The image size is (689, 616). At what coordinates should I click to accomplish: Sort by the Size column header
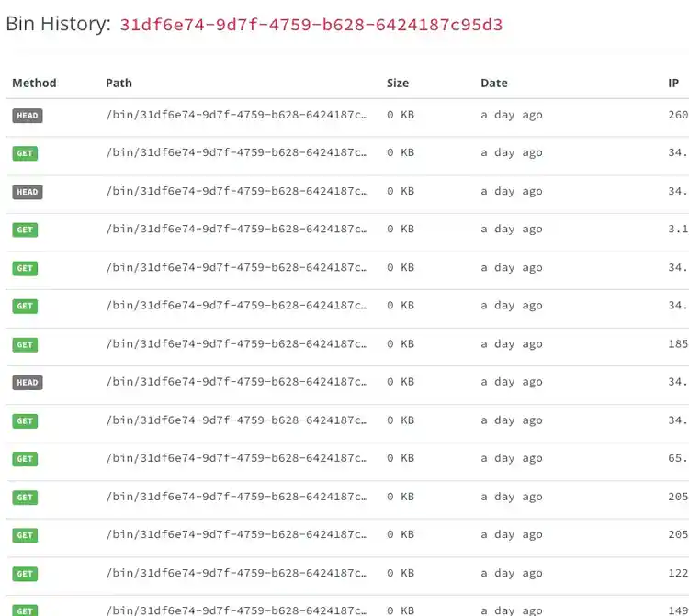point(397,83)
